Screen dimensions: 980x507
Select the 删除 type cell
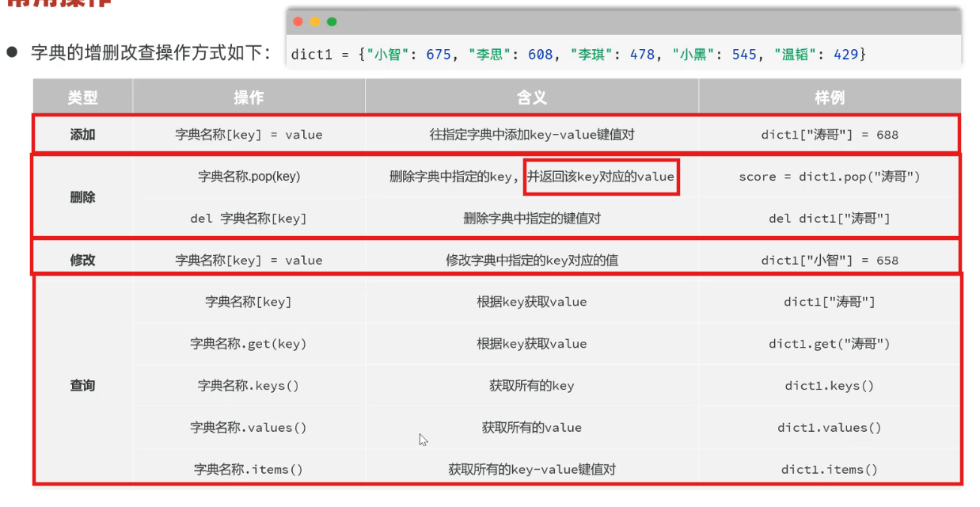(82, 197)
